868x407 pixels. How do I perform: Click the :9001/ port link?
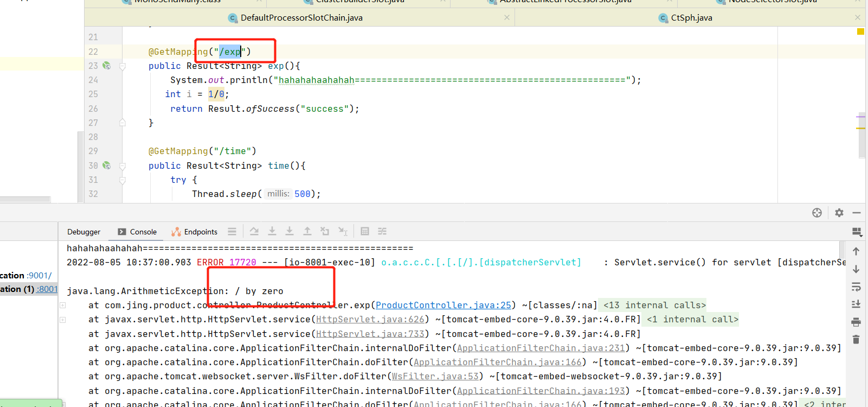[39, 275]
